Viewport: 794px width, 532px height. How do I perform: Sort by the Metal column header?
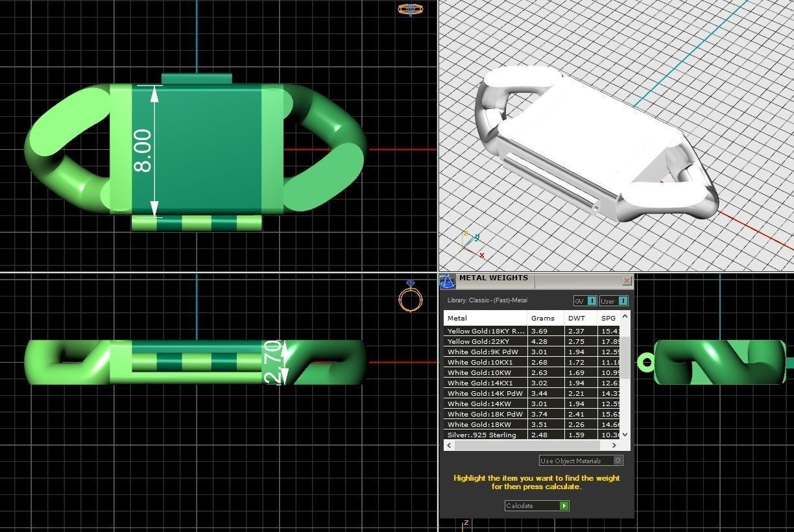pyautogui.click(x=485, y=318)
